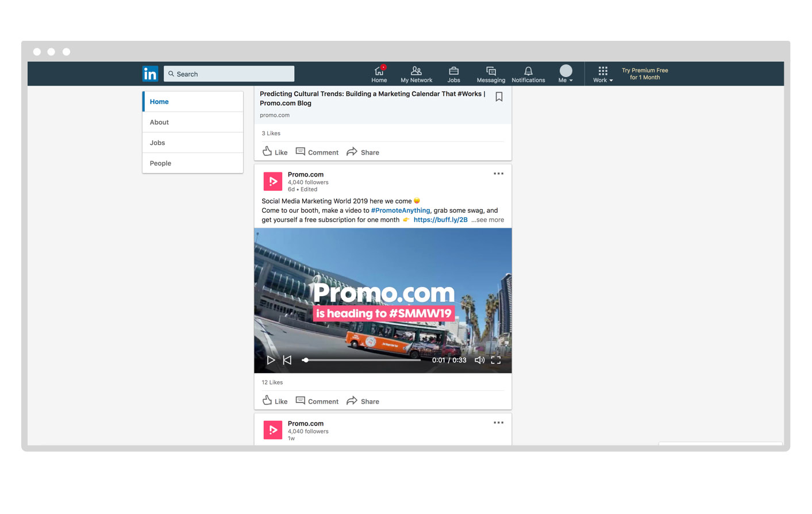Open Messaging in the top bar

coord(491,74)
